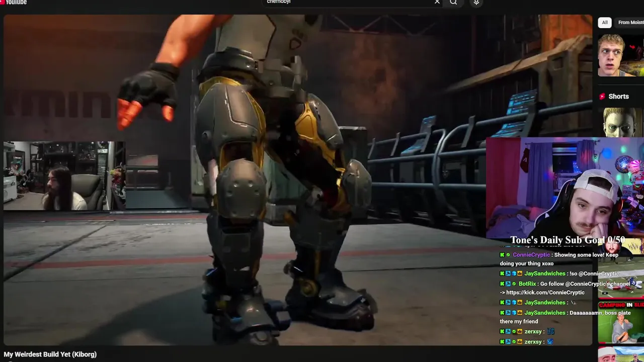Click JaySandwiches on the 'boss plate' message
644x362 pixels.
pyautogui.click(x=545, y=313)
